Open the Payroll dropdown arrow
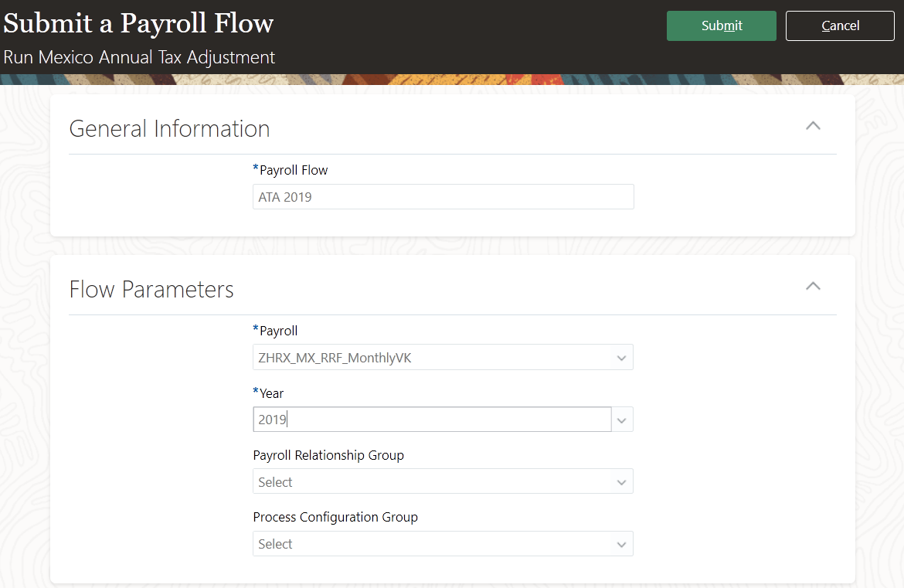Screen dimensions: 904x588 (622, 359)
